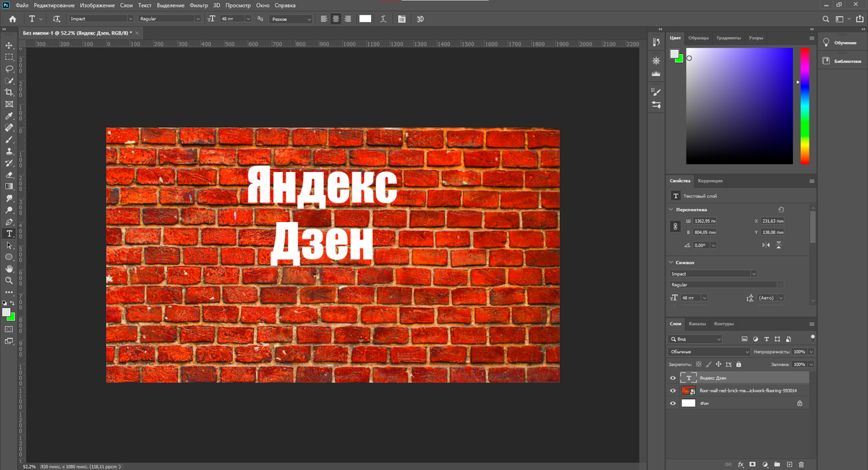Viewport: 868px width, 470px height.
Task: Switch to the Узоры tab
Action: pos(756,38)
